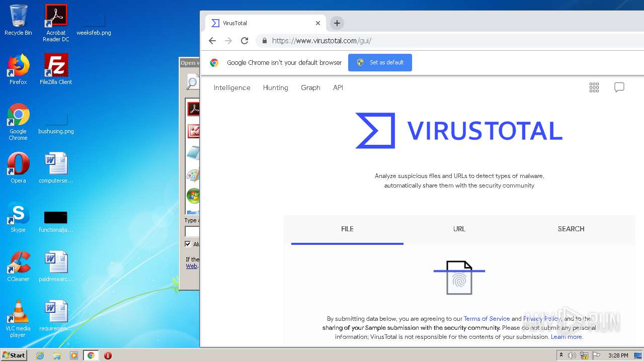View site info via lock icon
Image resolution: width=644 pixels, height=362 pixels.
pos(264,41)
